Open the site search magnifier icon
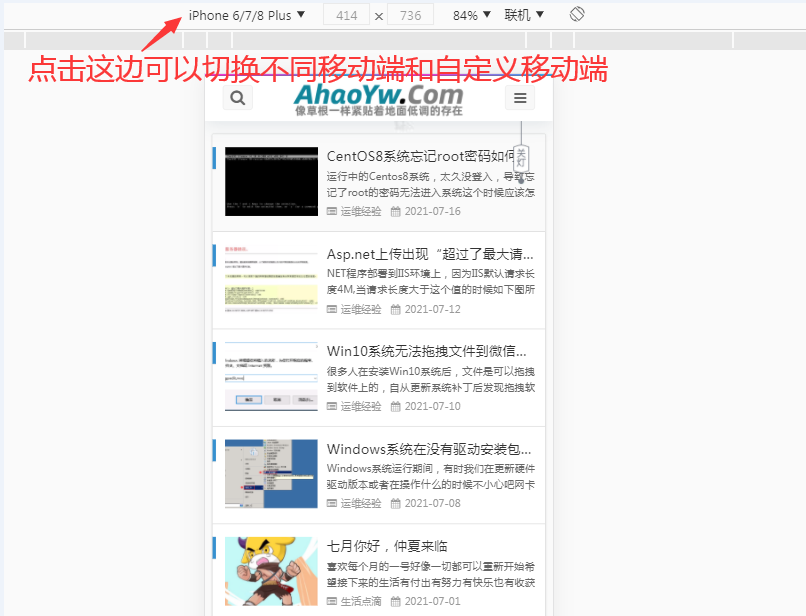The height and width of the screenshot is (616, 806). (x=238, y=98)
